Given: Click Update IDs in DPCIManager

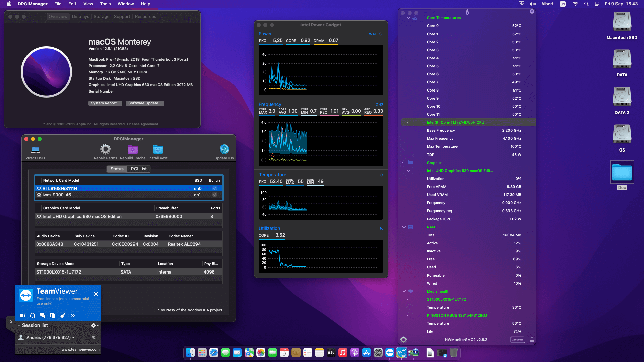Looking at the screenshot, I should 224,150.
